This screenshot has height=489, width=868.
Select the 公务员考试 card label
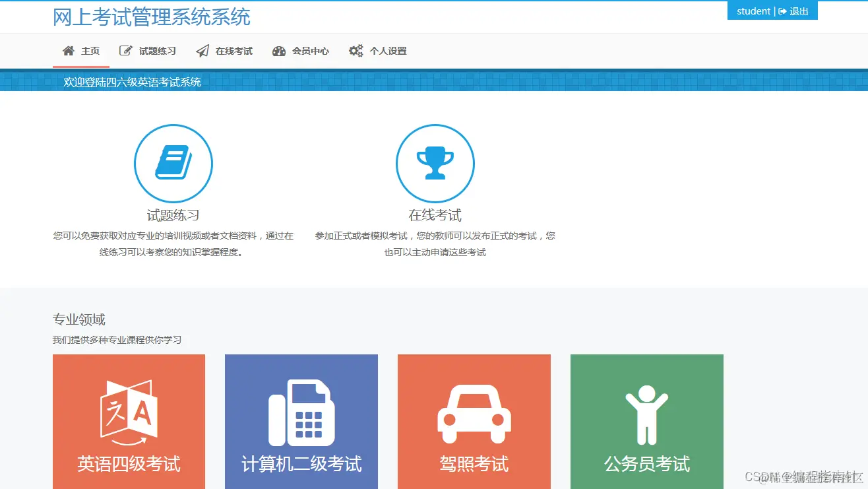click(647, 464)
